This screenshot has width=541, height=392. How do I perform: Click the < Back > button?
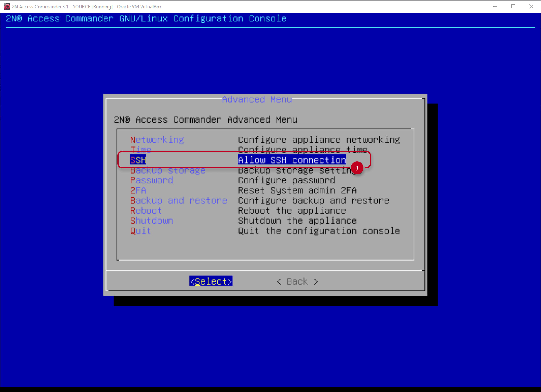tap(297, 282)
